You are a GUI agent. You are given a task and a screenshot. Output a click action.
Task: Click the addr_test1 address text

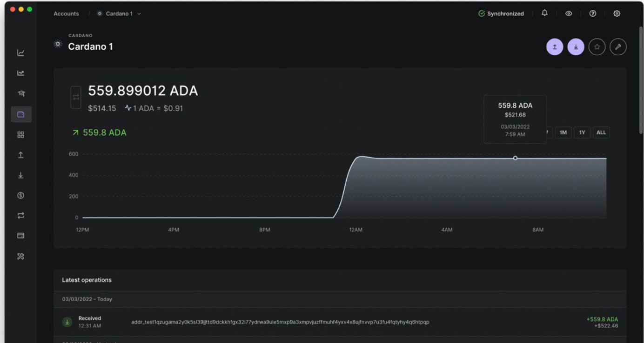pyautogui.click(x=280, y=322)
